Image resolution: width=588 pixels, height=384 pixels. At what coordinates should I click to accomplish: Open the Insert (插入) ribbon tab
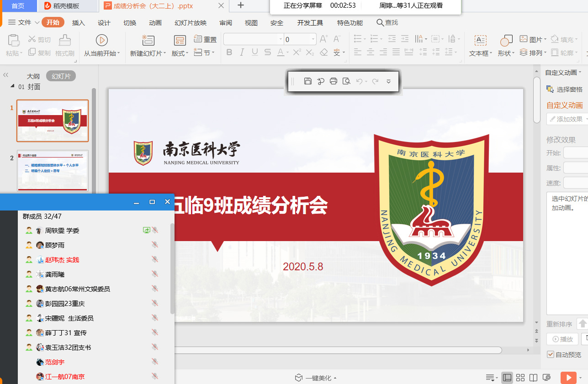[79, 23]
